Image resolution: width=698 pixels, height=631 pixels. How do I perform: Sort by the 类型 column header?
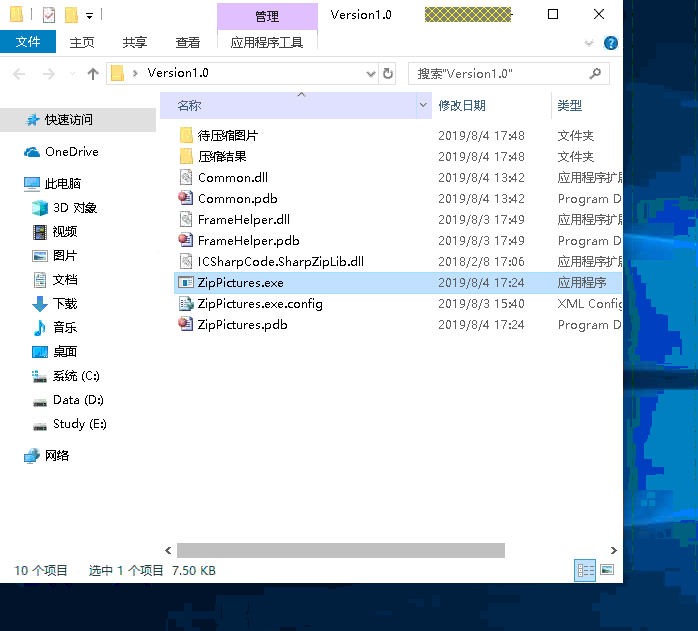569,106
